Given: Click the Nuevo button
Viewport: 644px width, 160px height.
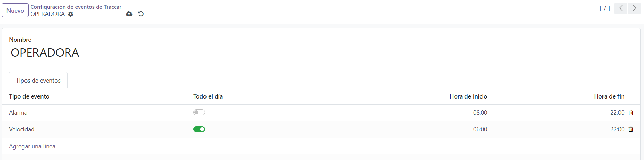Looking at the screenshot, I should 15,11.
